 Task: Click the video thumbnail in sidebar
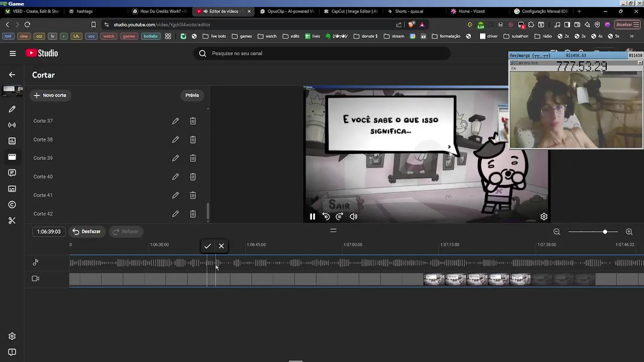coord(12,92)
